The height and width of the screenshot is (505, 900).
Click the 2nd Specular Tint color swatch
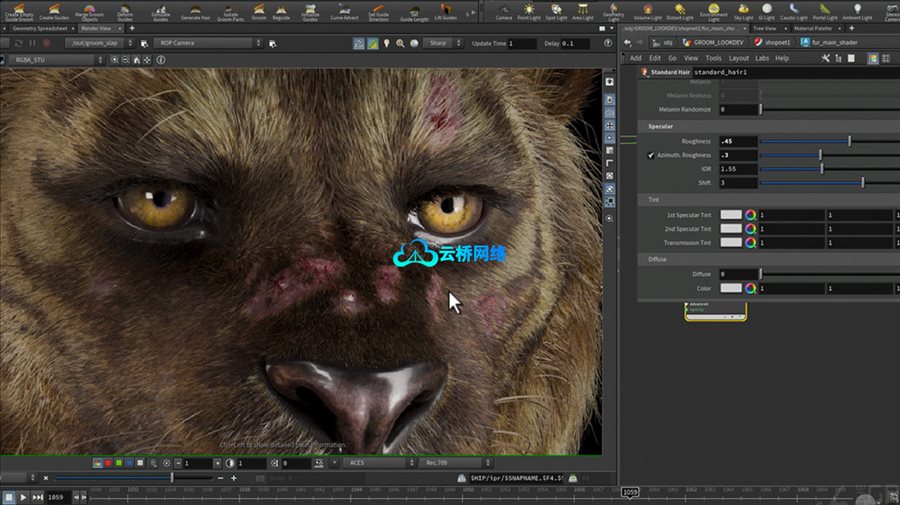coord(731,229)
